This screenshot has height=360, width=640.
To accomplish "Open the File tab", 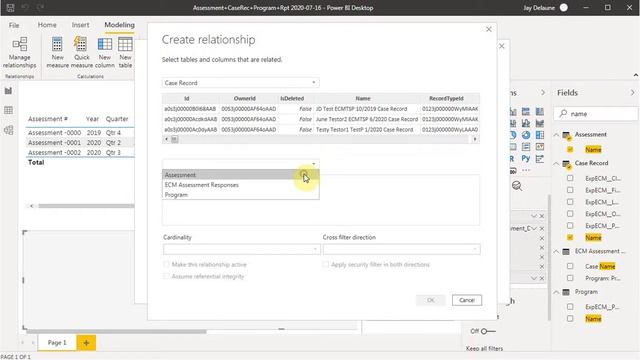I will click(x=14, y=25).
